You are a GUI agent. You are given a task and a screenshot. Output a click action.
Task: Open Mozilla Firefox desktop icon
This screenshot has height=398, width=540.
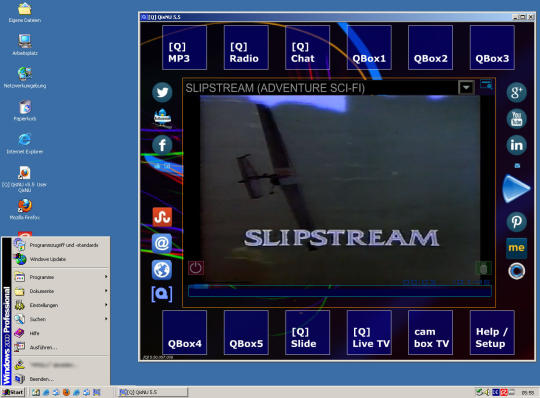(25, 209)
